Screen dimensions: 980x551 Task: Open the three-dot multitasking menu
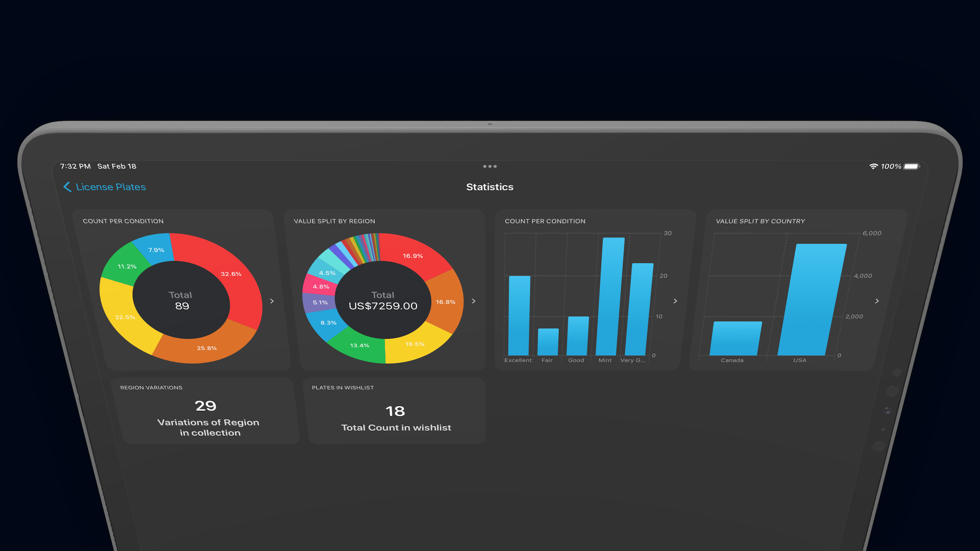[490, 166]
